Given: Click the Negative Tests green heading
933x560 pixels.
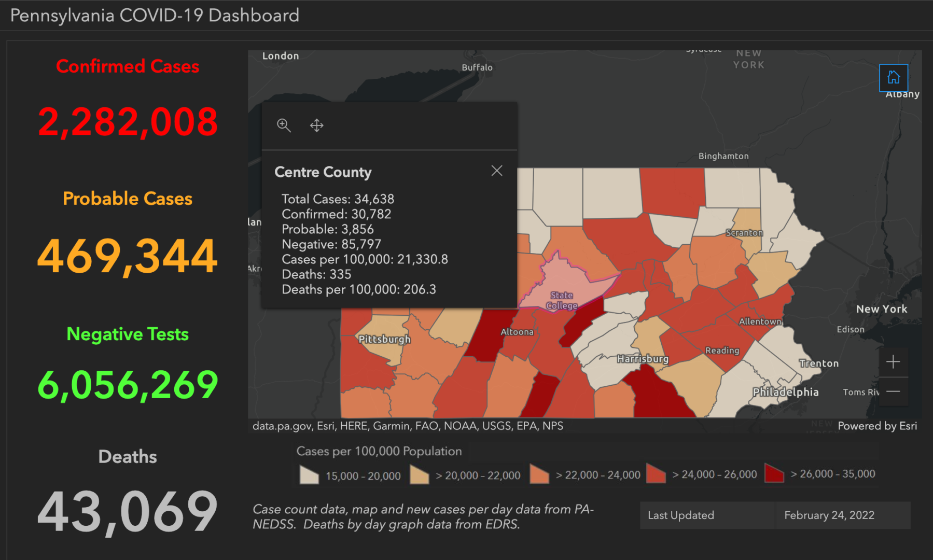Looking at the screenshot, I should click(x=128, y=334).
